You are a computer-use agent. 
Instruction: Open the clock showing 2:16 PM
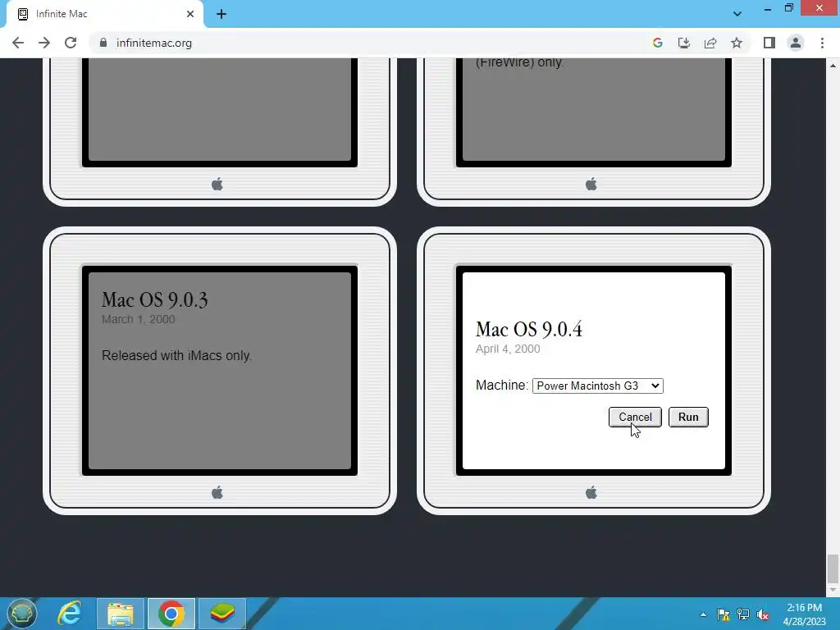pos(804,614)
